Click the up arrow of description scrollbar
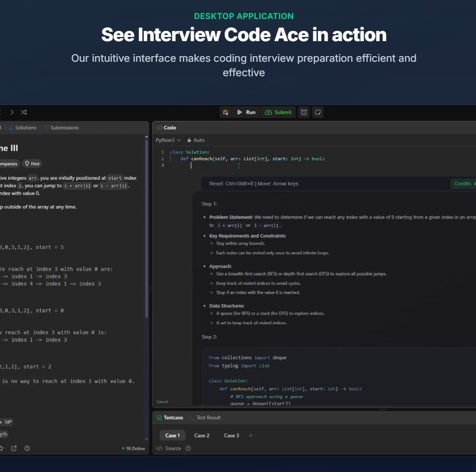This screenshot has width=476, height=472. pos(147,137)
